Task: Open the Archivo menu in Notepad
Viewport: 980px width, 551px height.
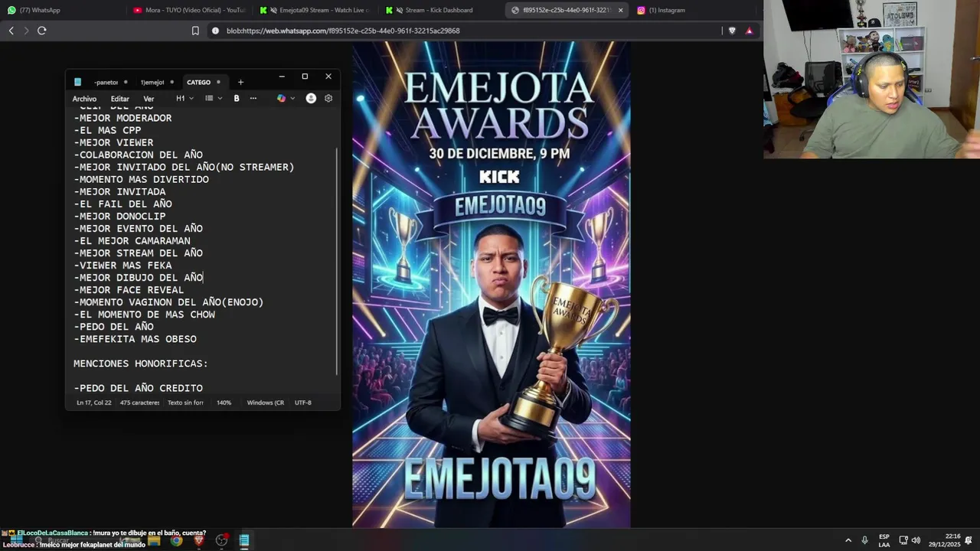Action: tap(84, 99)
